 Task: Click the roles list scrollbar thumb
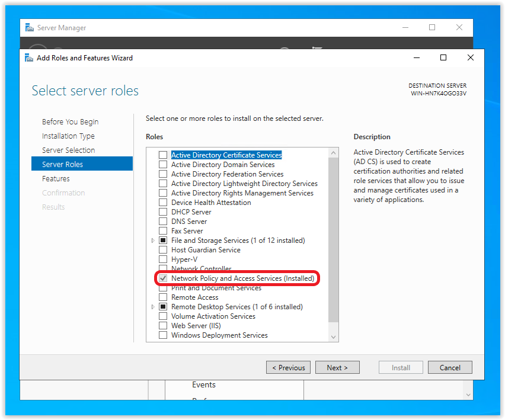[x=333, y=240]
